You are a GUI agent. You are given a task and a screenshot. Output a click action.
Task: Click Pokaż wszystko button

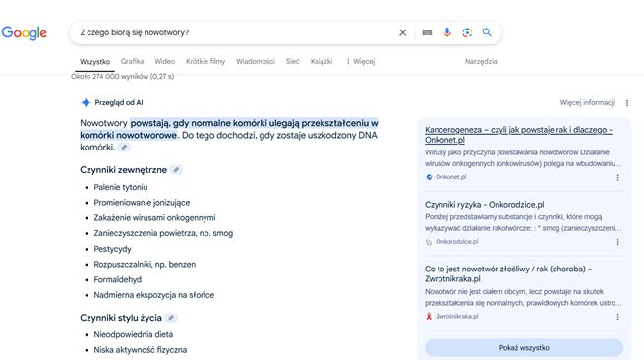[x=524, y=347]
